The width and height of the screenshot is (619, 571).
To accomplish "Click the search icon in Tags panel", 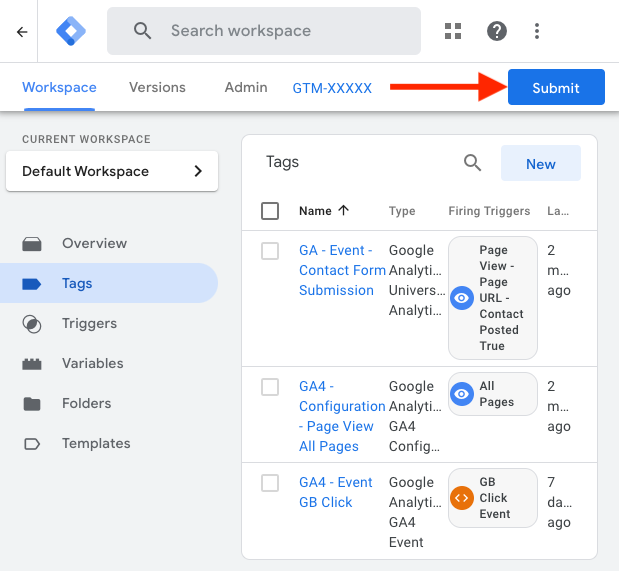I will click(472, 163).
